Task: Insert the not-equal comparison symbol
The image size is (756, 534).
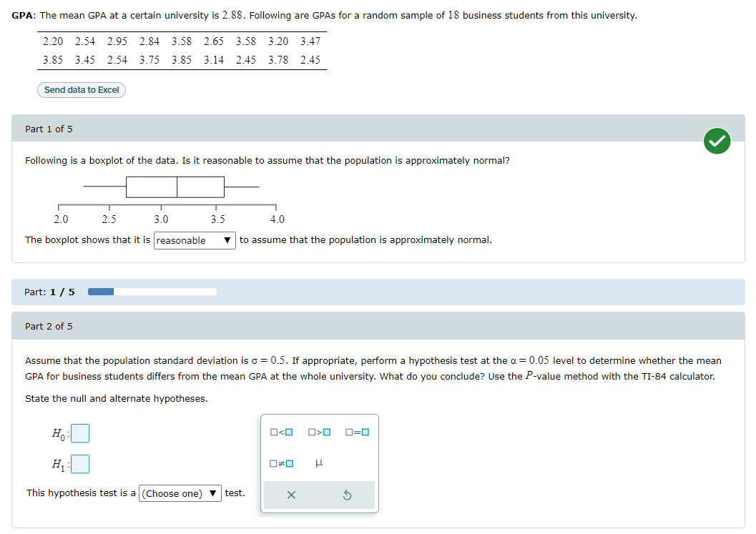Action: 280,463
